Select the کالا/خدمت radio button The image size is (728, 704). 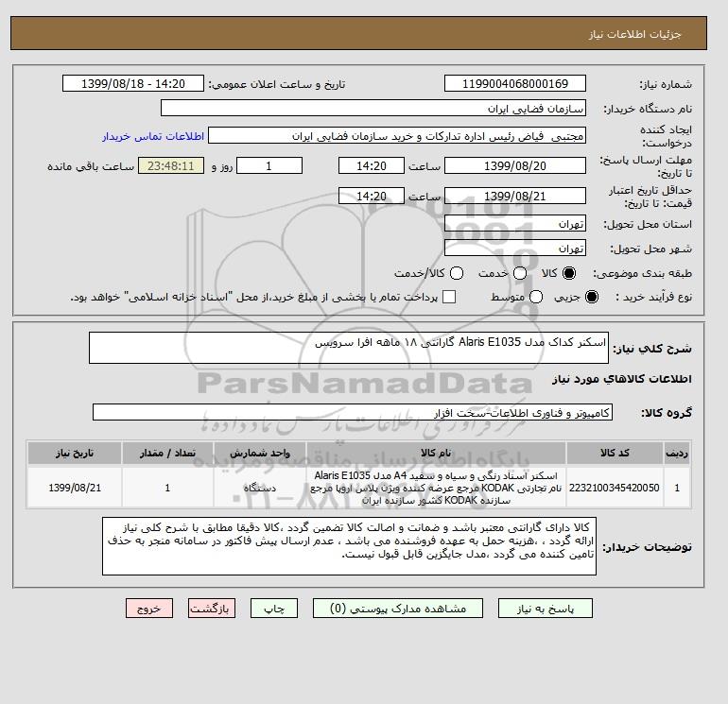[457, 273]
